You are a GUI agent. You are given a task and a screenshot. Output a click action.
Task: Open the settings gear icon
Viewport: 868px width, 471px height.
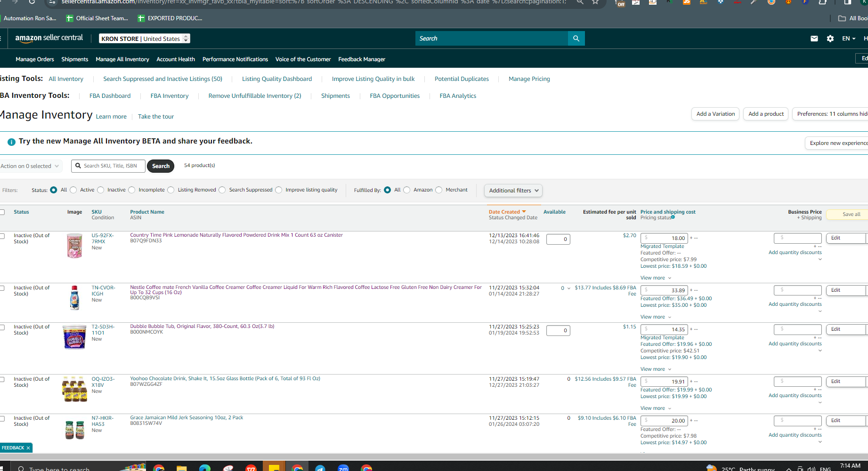[x=830, y=39]
